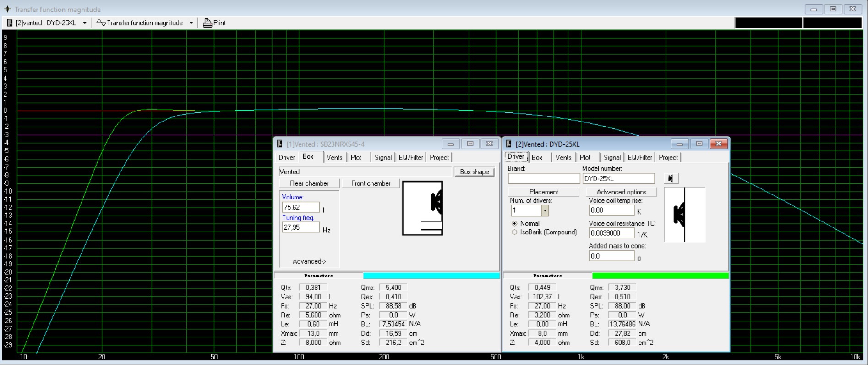The width and height of the screenshot is (868, 365).
Task: Click the driver placement diagram in the DYD-25XL window
Action: tap(684, 214)
